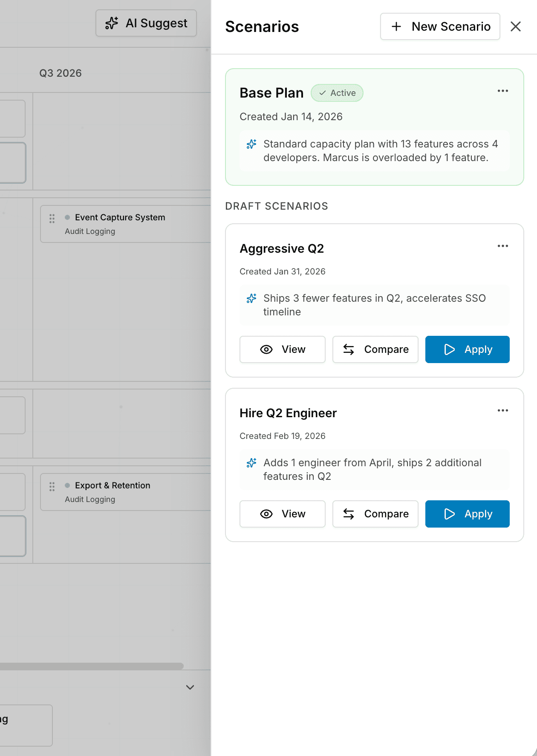View the Aggressive Q2 scenario

[282, 349]
